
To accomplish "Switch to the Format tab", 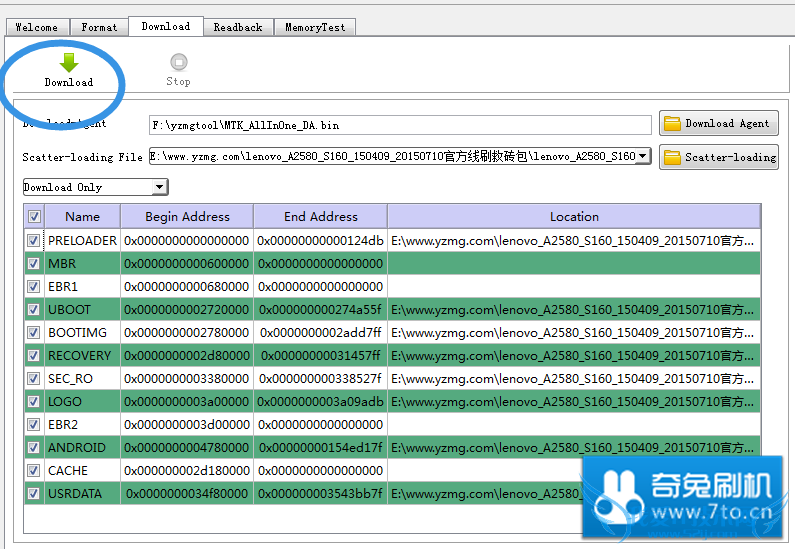I will [x=99, y=27].
